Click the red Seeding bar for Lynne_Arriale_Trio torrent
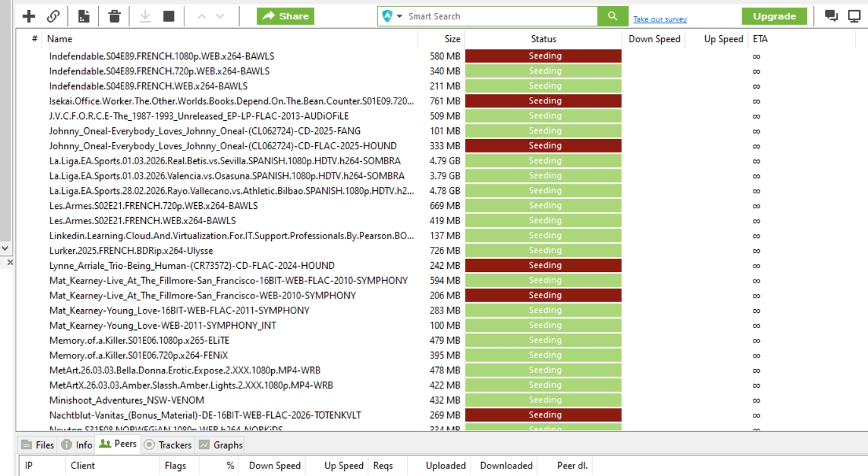 tap(543, 266)
